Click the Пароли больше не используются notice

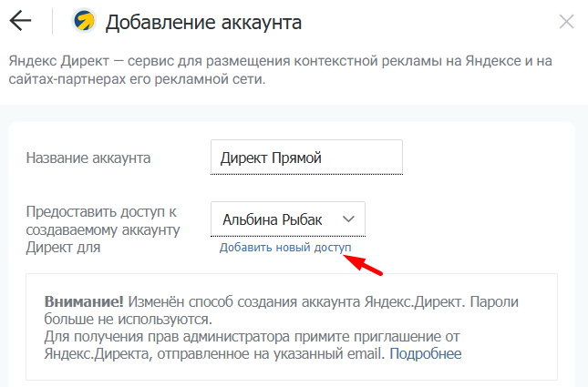[128, 319]
